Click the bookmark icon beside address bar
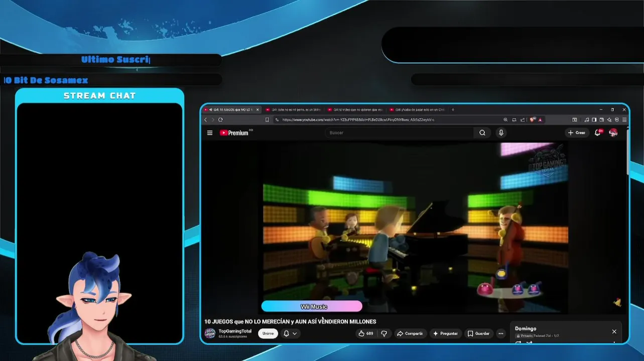This screenshot has width=644, height=361. pyautogui.click(x=267, y=120)
